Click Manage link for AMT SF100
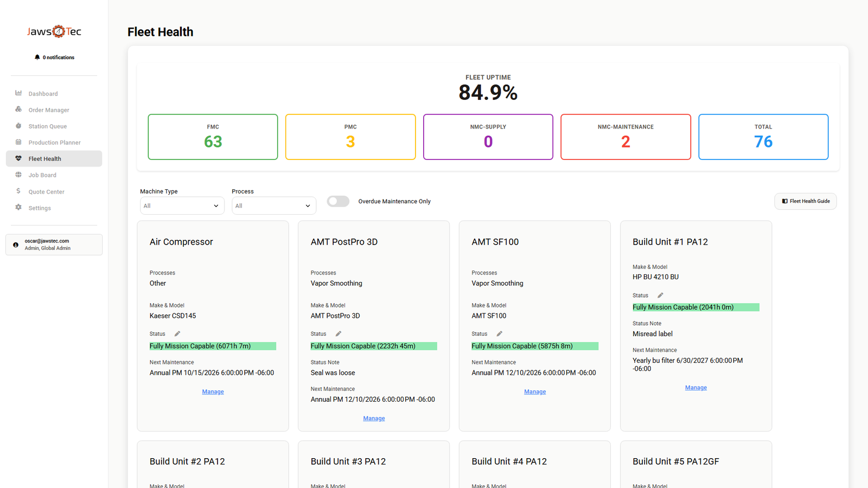This screenshot has height=488, width=868. [x=535, y=391]
